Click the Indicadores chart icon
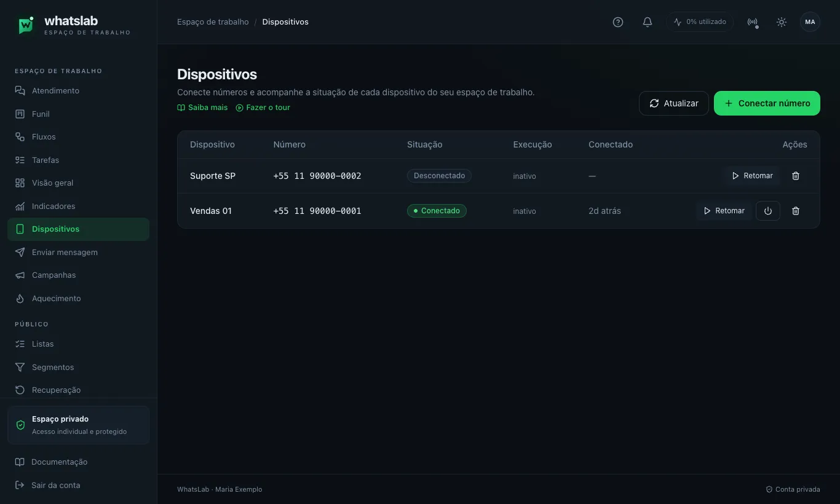This screenshot has height=504, width=840. coord(20,206)
